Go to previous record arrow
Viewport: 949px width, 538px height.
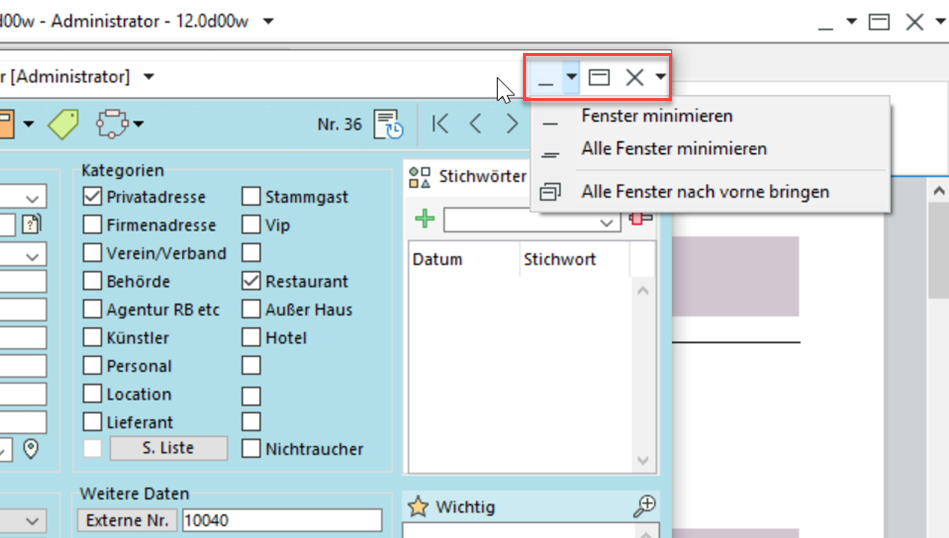476,124
